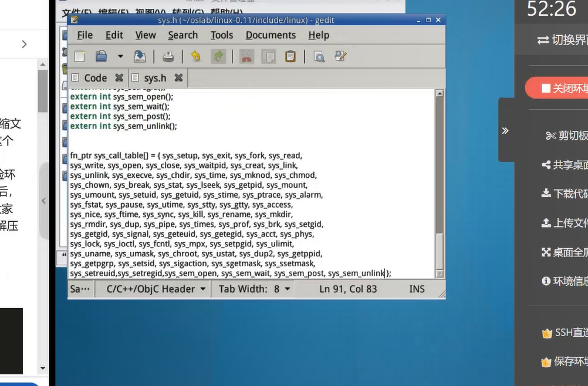The image size is (588, 386).
Task: Close the Code tab
Action: tap(119, 77)
